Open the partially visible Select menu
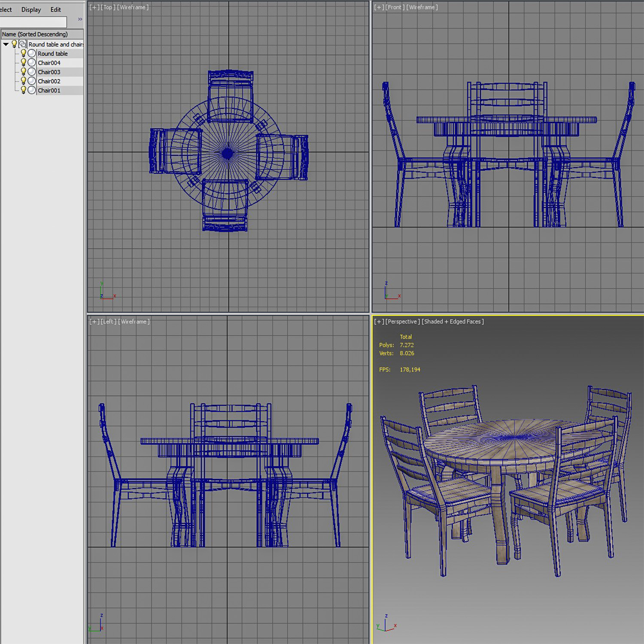This screenshot has width=644, height=644. click(x=6, y=9)
